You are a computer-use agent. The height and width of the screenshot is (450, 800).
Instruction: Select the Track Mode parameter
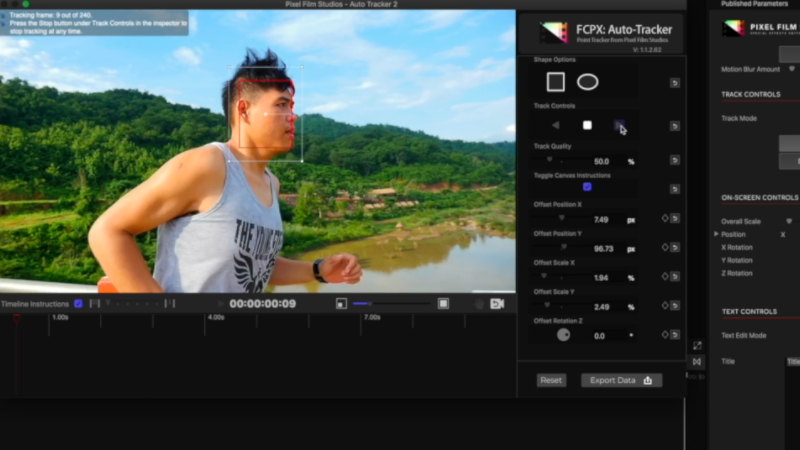pyautogui.click(x=739, y=118)
